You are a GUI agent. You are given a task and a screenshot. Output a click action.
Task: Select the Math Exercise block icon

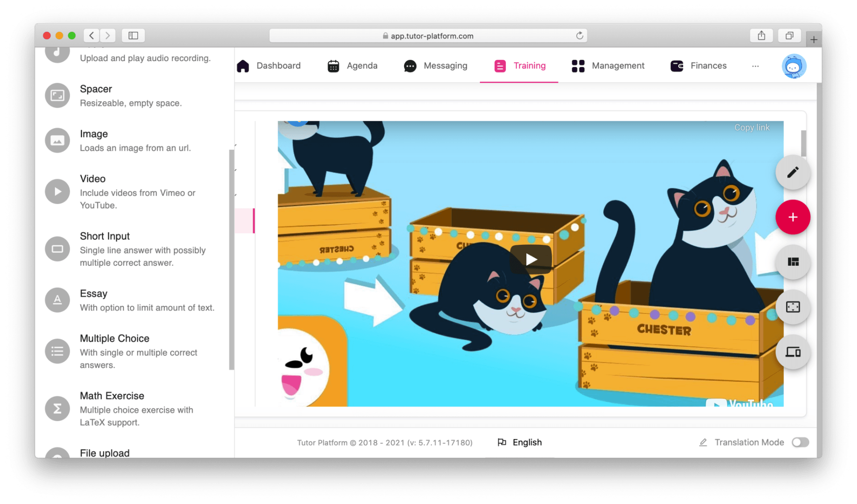57,408
